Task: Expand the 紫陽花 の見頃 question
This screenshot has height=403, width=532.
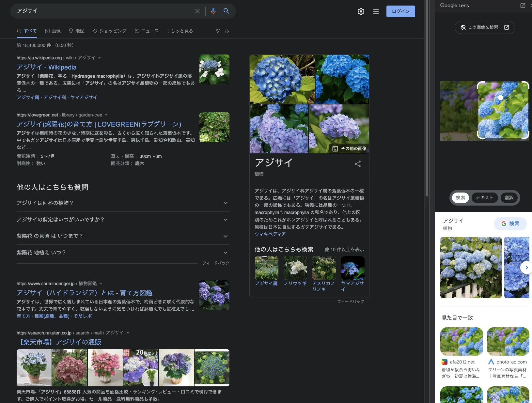Action: tap(226, 236)
